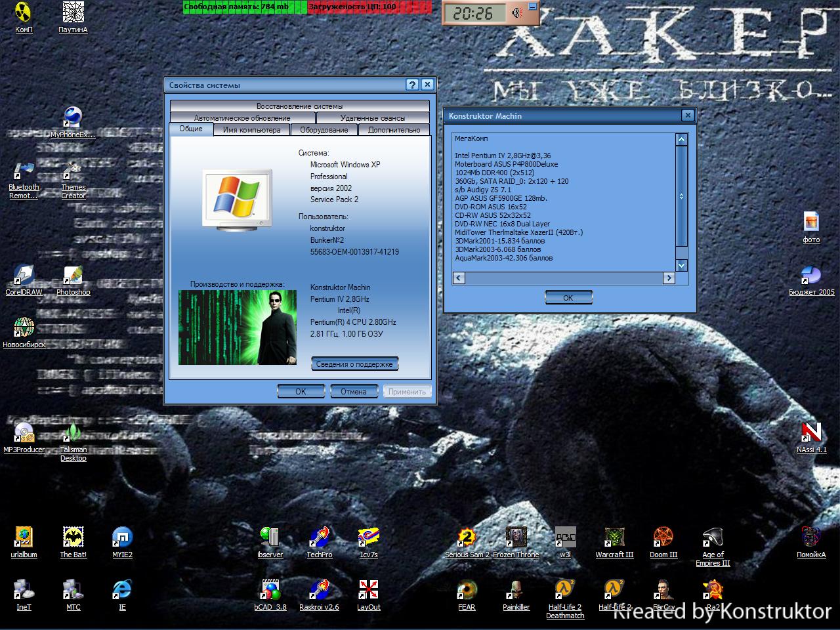Launch The Bat! mail client icon
This screenshot has height=630, width=840.
[x=73, y=537]
